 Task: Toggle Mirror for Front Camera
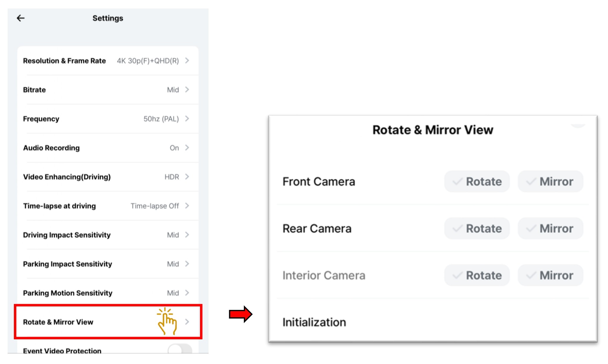(x=550, y=182)
